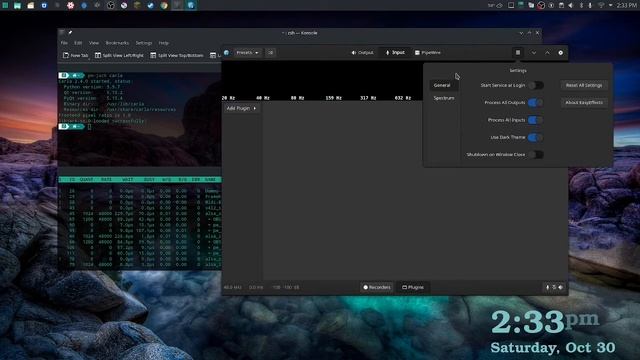Click the cloud/weather tray icon
This screenshot has width=640, height=360.
[499, 5]
